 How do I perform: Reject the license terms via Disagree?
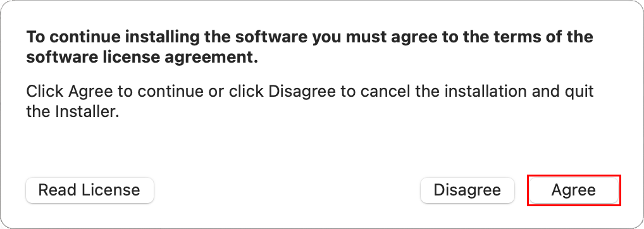468,190
